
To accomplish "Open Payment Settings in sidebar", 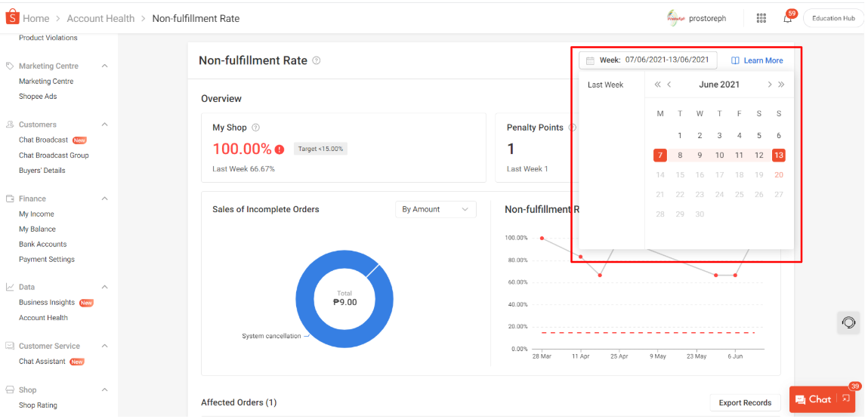I will coord(47,259).
